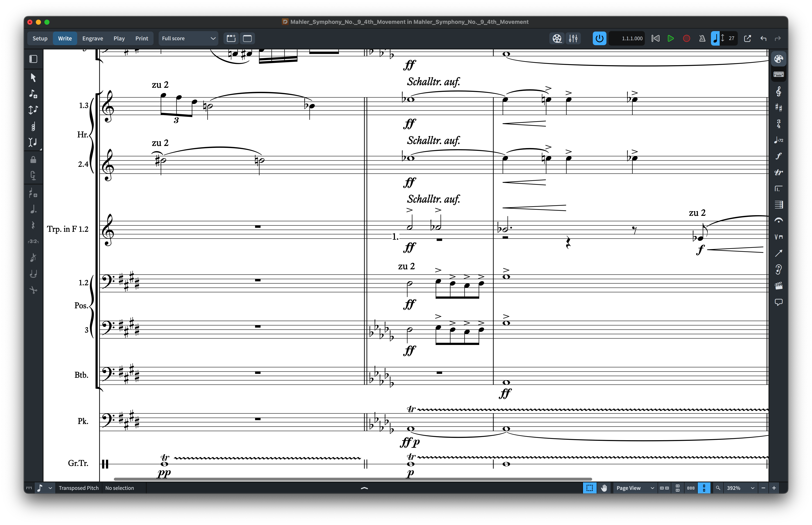The height and width of the screenshot is (525, 812).
Task: Open the Tempo panel
Action: (779, 140)
